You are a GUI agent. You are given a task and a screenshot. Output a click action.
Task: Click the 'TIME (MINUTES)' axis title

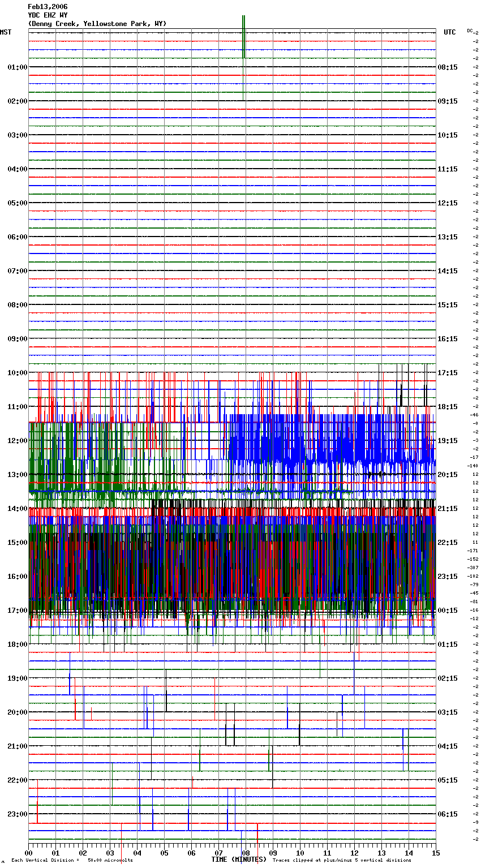point(239,860)
